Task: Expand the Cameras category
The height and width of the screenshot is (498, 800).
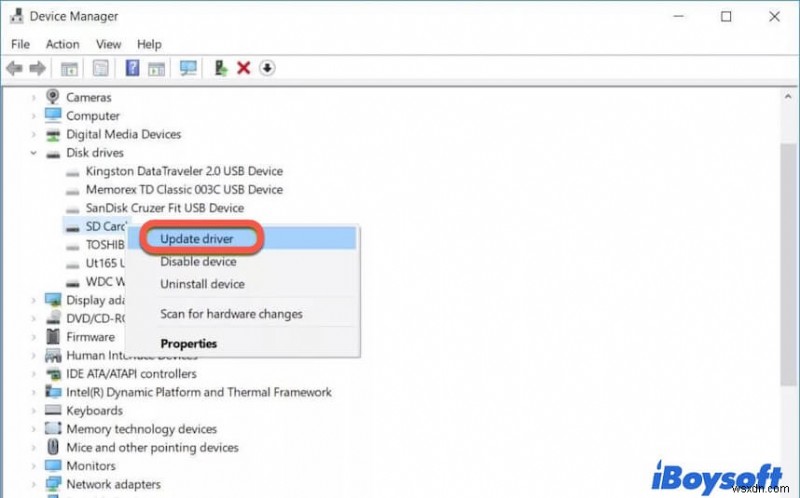Action: click(34, 97)
